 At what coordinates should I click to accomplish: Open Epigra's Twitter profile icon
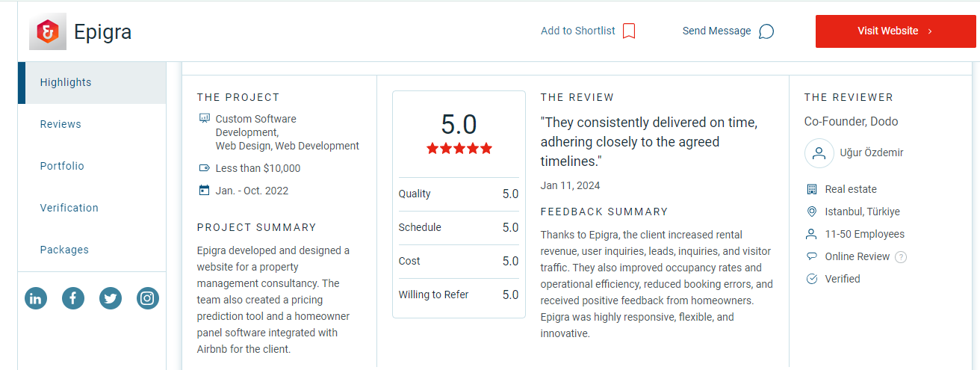111,298
